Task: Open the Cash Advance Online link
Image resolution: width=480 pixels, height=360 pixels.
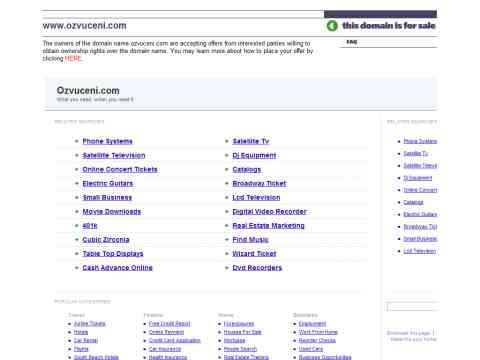Action: [117, 268]
